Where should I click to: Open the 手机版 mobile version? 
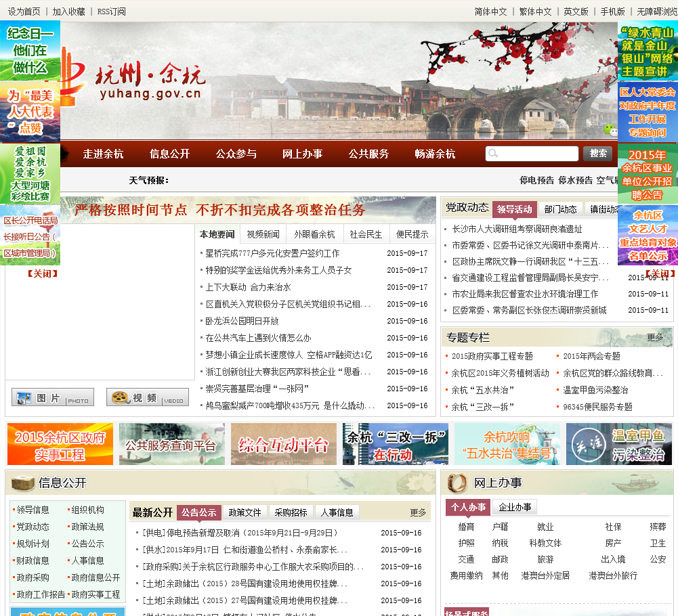(613, 12)
